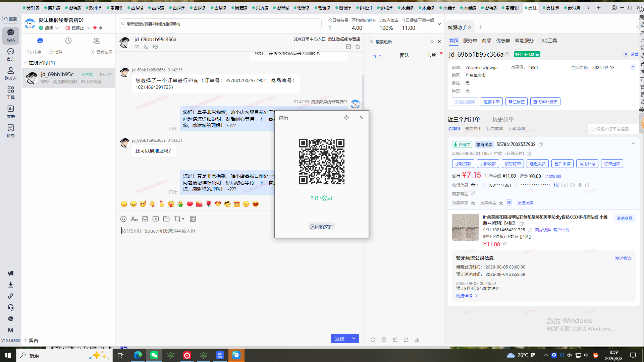Click the 搜索短语 search field
The width and height of the screenshot is (644, 362).
click(x=398, y=42)
